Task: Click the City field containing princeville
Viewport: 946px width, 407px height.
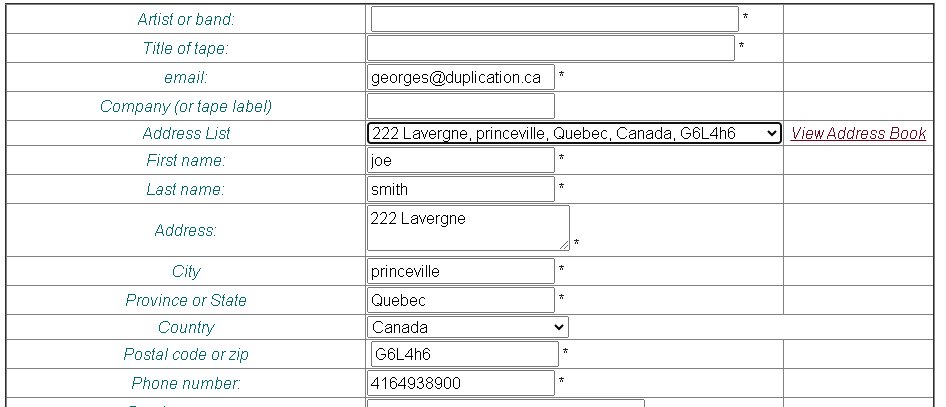Action: pos(460,271)
